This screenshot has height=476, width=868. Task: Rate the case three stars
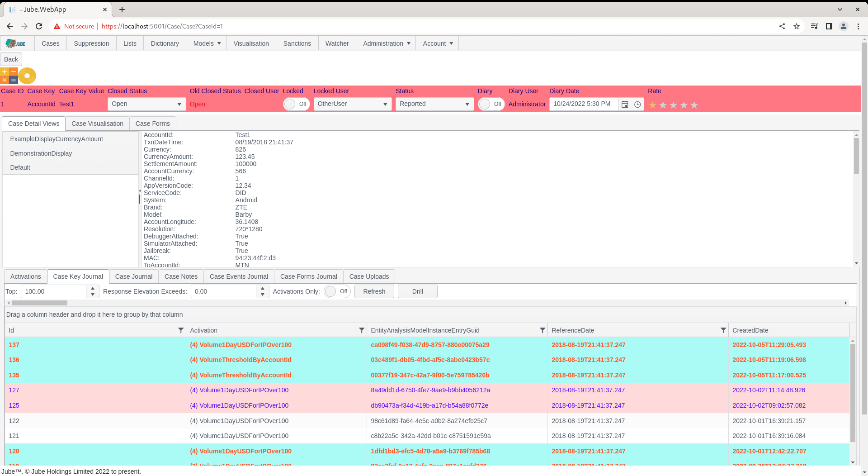coord(673,105)
